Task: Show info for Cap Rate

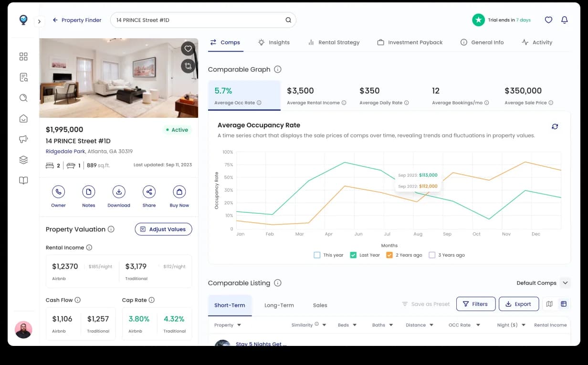Action: click(x=152, y=300)
